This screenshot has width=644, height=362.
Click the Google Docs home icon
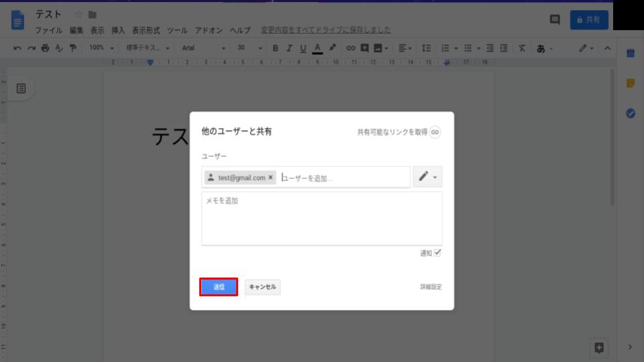tap(17, 20)
